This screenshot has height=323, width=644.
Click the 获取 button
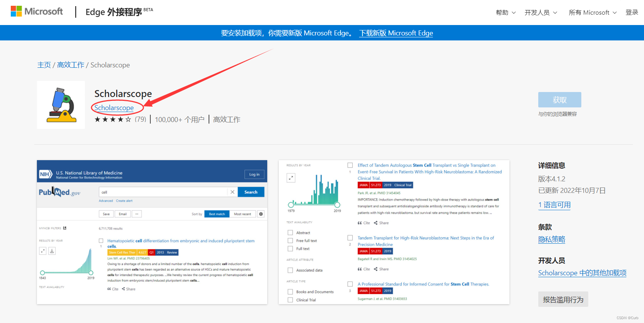click(x=560, y=100)
